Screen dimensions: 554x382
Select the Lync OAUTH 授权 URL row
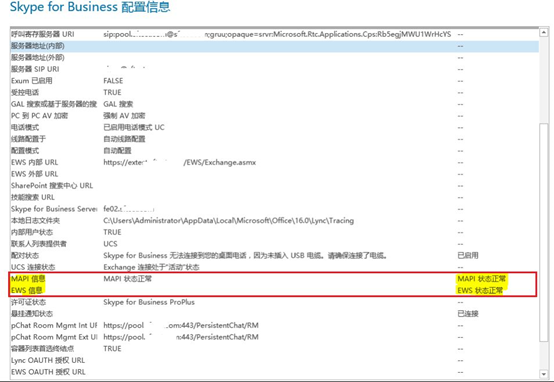275,361
